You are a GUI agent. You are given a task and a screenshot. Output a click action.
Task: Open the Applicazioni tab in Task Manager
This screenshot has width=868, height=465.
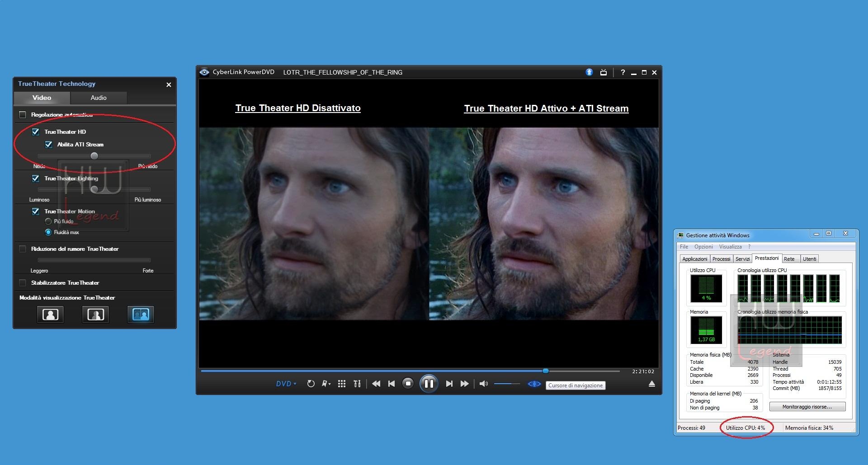coord(694,259)
